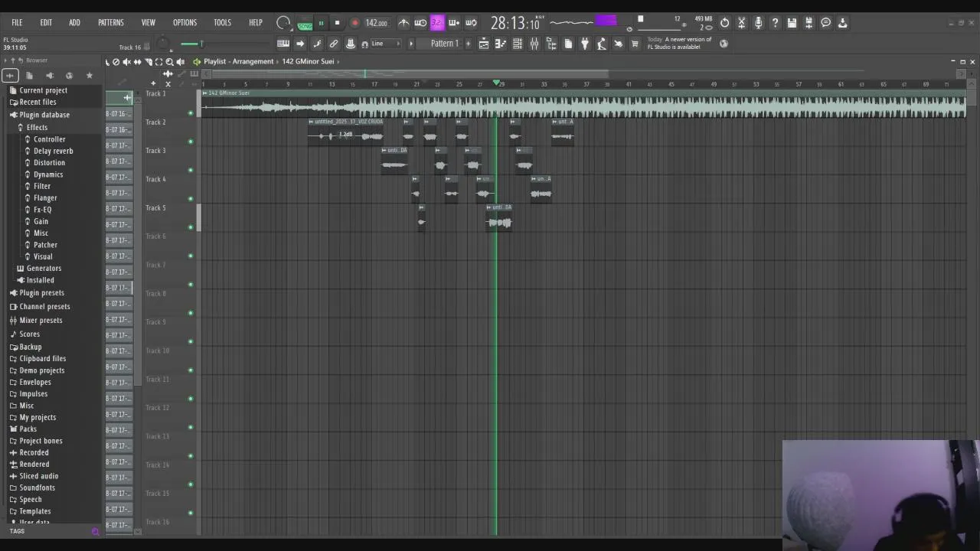Image resolution: width=980 pixels, height=551 pixels.
Task: Open the Mixer icon
Action: [x=534, y=44]
